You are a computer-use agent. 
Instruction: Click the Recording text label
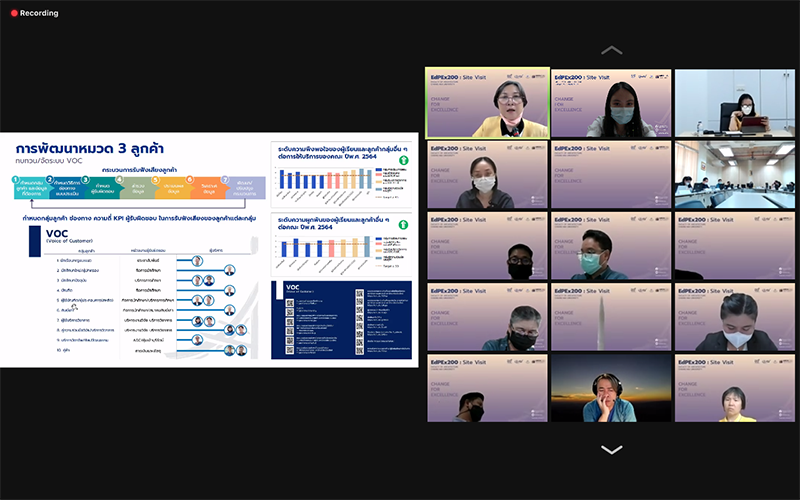tap(38, 13)
